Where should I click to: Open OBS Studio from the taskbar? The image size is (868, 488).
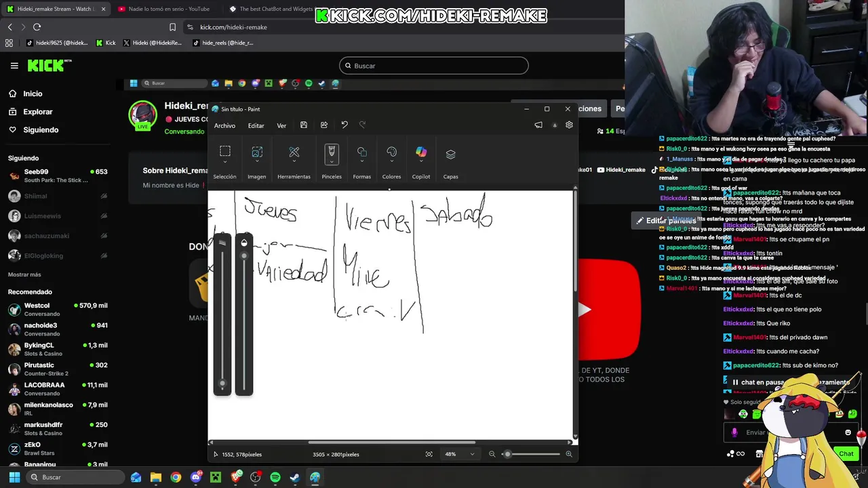[x=256, y=477]
